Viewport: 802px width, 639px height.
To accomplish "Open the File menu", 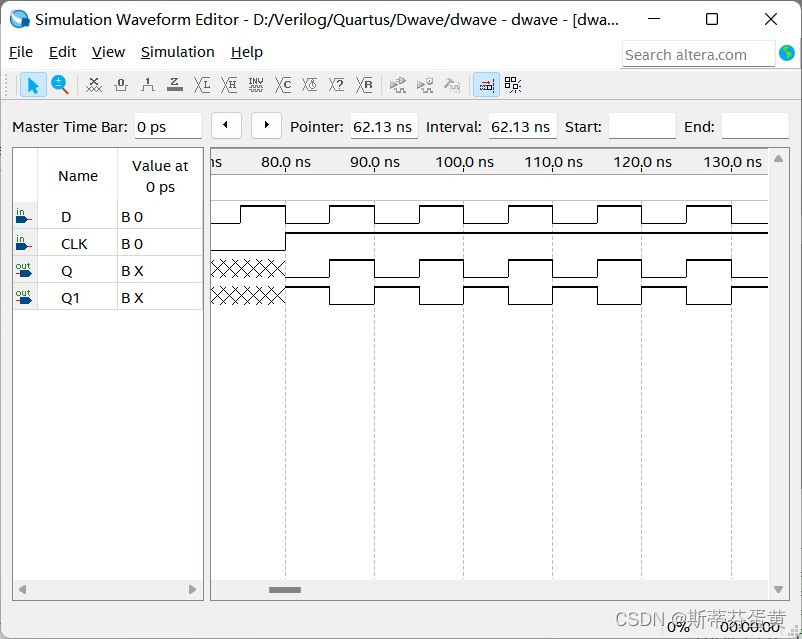I will 21,52.
